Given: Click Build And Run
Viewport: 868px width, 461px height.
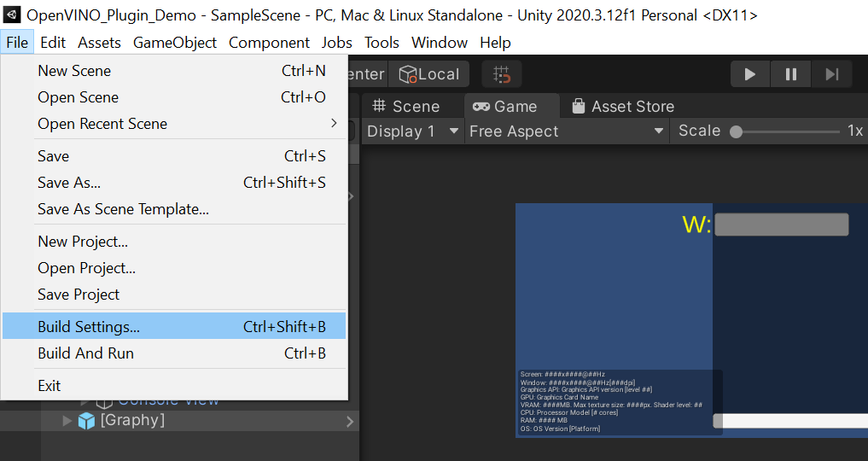Looking at the screenshot, I should click(85, 353).
